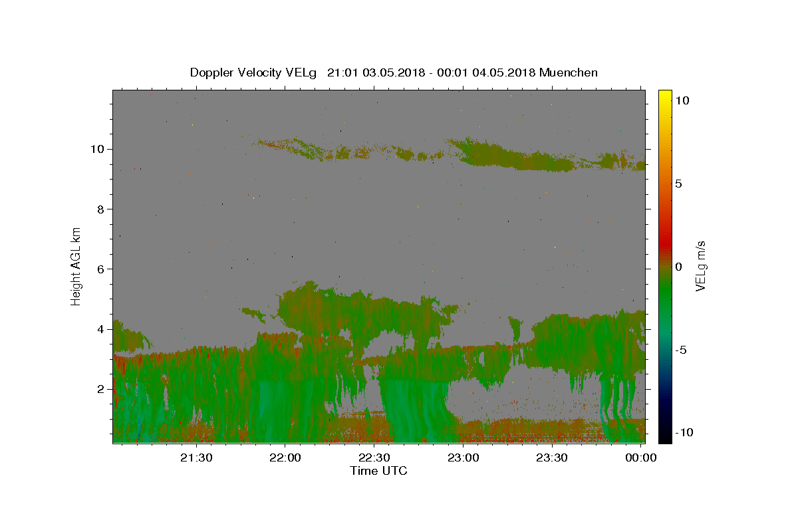
Task: Click the 21:30 time tick label
Action: 196,458
